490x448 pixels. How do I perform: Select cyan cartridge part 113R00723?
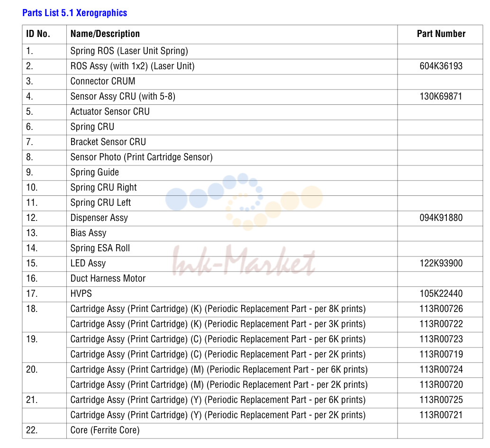pyautogui.click(x=441, y=339)
